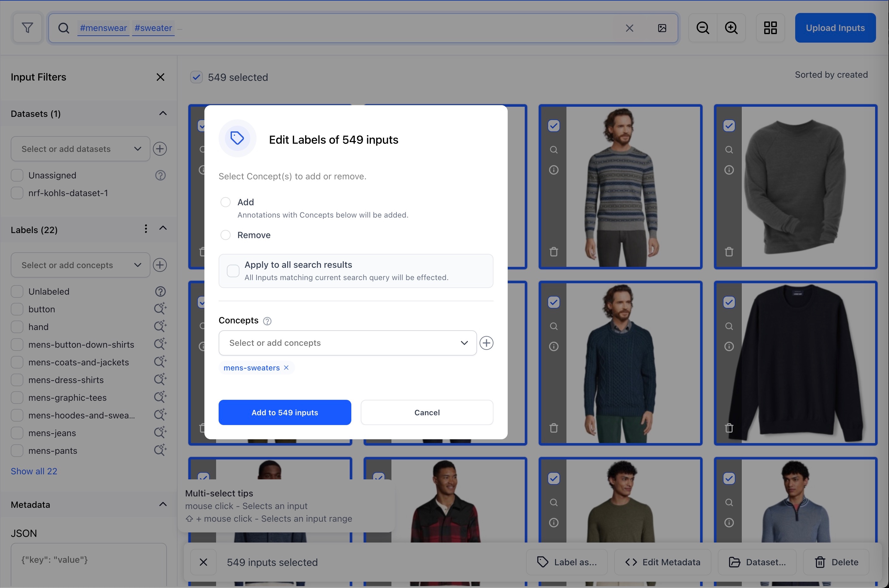Click Add to 549 inputs button
Viewport: 889px width, 588px height.
coord(285,412)
